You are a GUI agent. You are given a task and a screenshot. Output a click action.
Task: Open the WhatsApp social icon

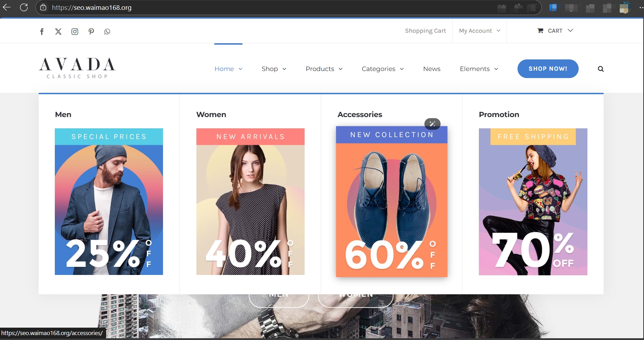[x=107, y=32]
